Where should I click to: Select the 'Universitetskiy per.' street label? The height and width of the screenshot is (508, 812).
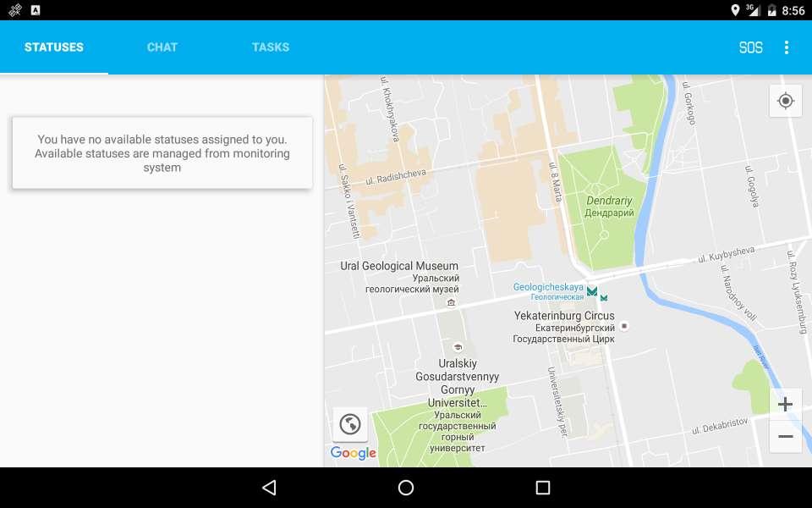tap(557, 403)
